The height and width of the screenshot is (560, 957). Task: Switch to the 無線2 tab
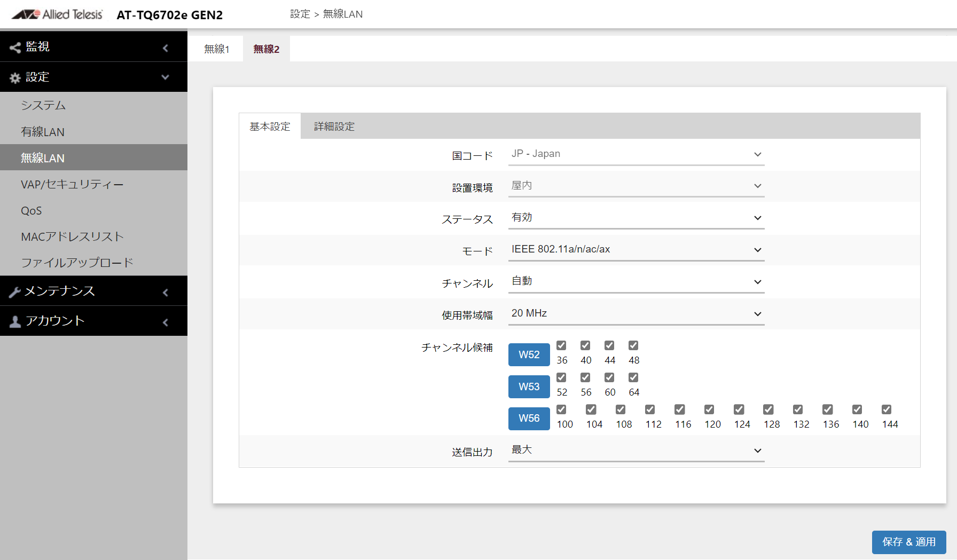[x=266, y=49]
